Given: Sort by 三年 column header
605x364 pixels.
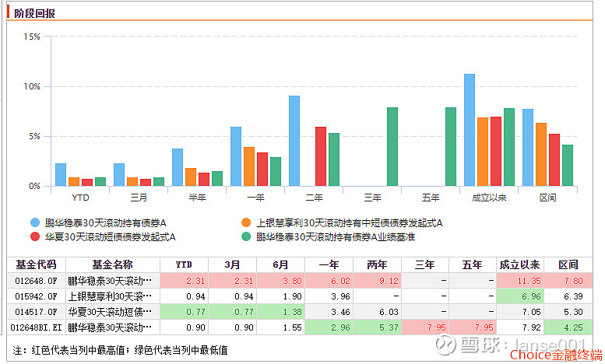Looking at the screenshot, I should pos(425,265).
